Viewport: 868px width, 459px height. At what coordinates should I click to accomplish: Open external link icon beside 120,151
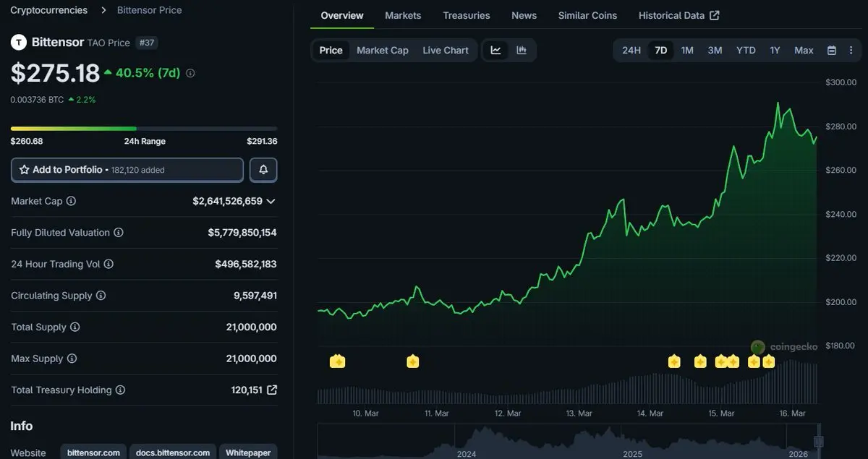pyautogui.click(x=272, y=390)
